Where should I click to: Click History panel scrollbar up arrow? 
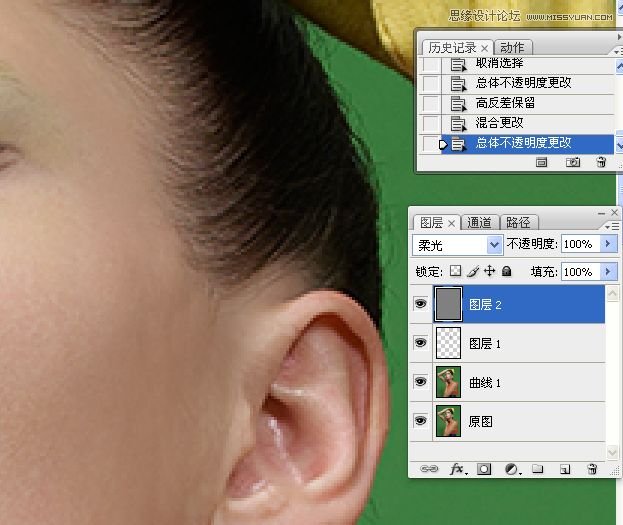point(619,65)
